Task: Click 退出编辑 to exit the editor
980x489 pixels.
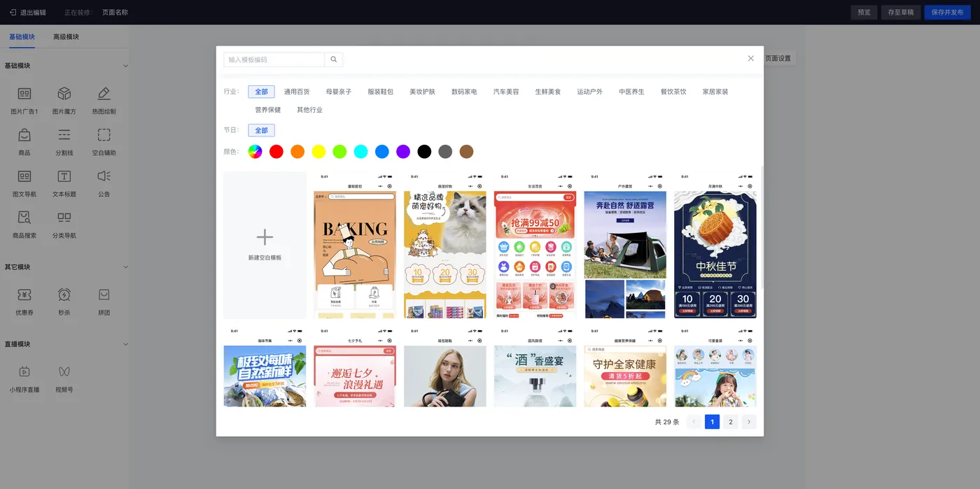Action: (28, 13)
